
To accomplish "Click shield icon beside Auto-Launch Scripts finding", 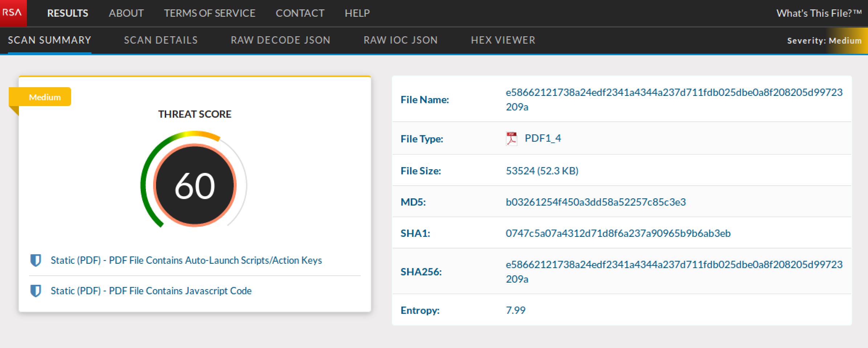I will (x=36, y=260).
